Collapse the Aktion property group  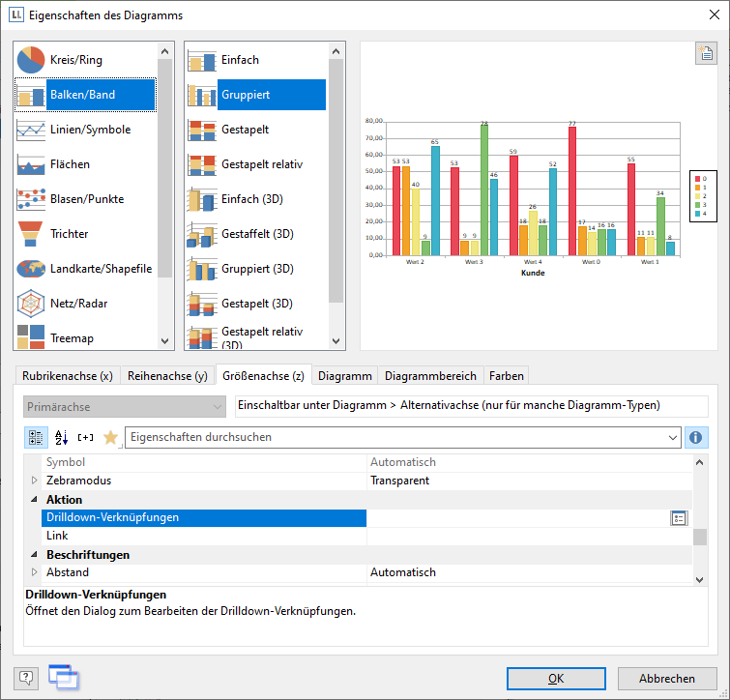(36, 500)
